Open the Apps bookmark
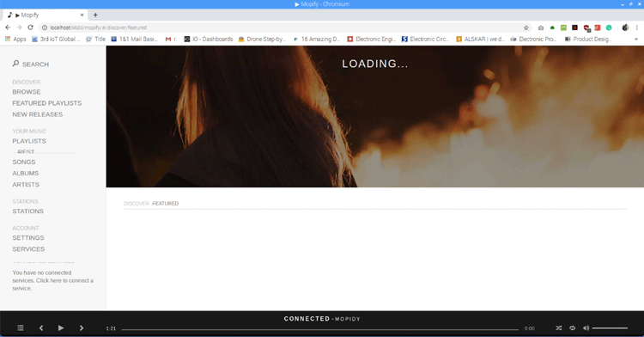Screen dimensions: 644x337 15,39
